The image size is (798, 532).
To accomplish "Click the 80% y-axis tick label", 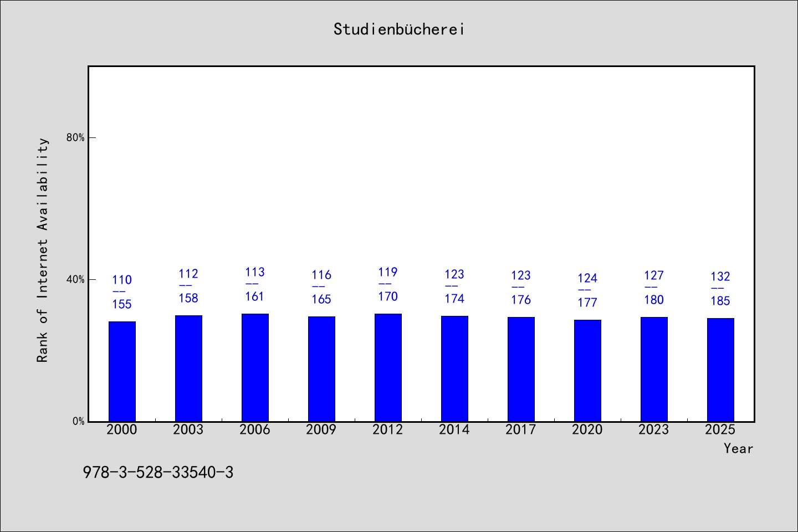I will (x=75, y=137).
